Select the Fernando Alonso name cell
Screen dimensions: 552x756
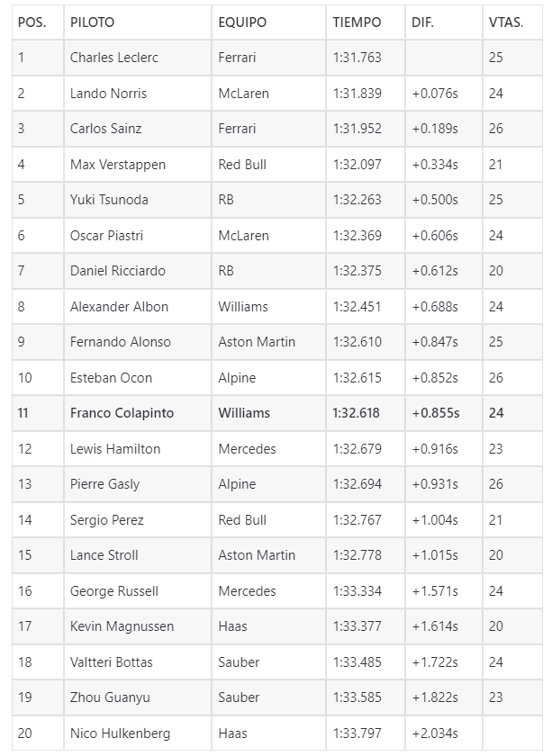click(138, 342)
